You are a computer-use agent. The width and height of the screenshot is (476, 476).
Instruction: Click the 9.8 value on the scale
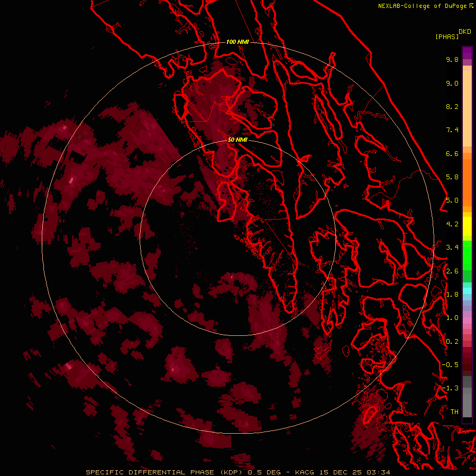452,59
